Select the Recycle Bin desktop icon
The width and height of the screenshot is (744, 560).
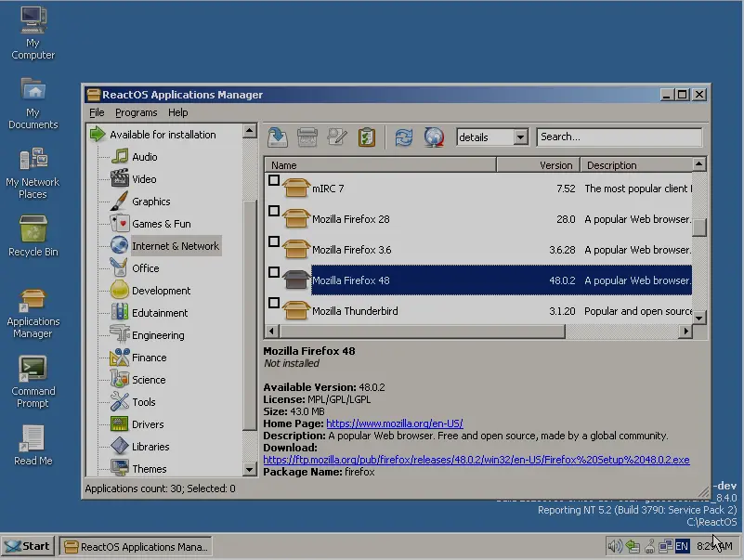pos(33,228)
